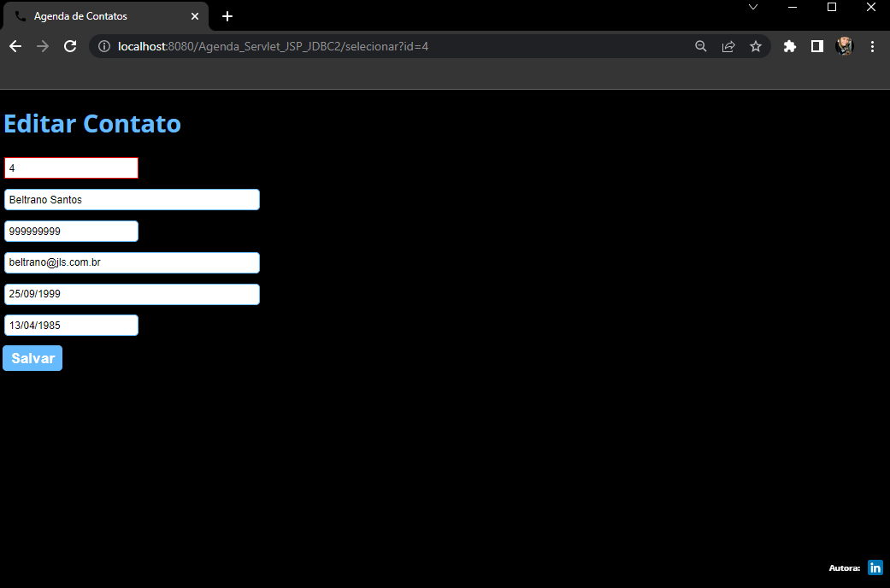Click the Salvar button
The image size is (890, 588).
32,358
